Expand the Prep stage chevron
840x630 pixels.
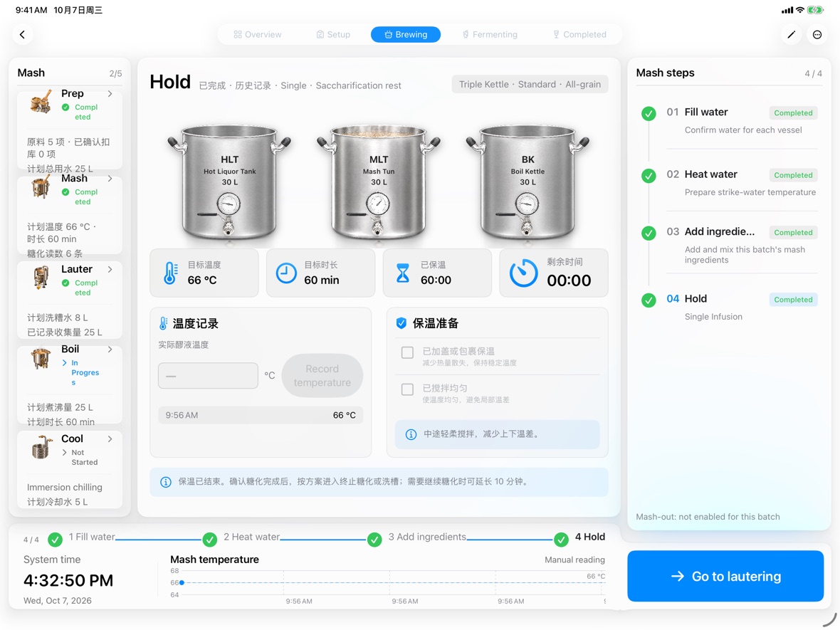[110, 94]
